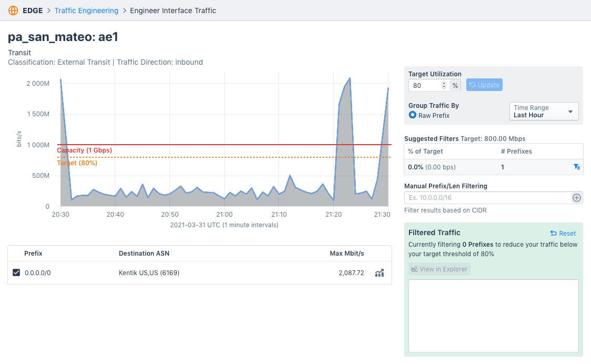This screenshot has height=364, width=591.
Task: Click the chart icon next to Max Mbit/s value
Action: click(x=379, y=272)
